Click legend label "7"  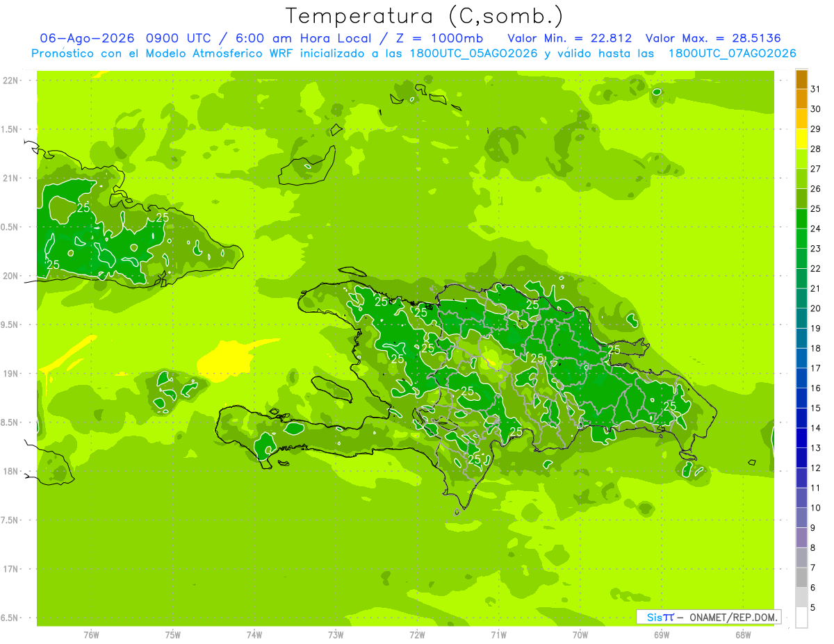[813, 568]
